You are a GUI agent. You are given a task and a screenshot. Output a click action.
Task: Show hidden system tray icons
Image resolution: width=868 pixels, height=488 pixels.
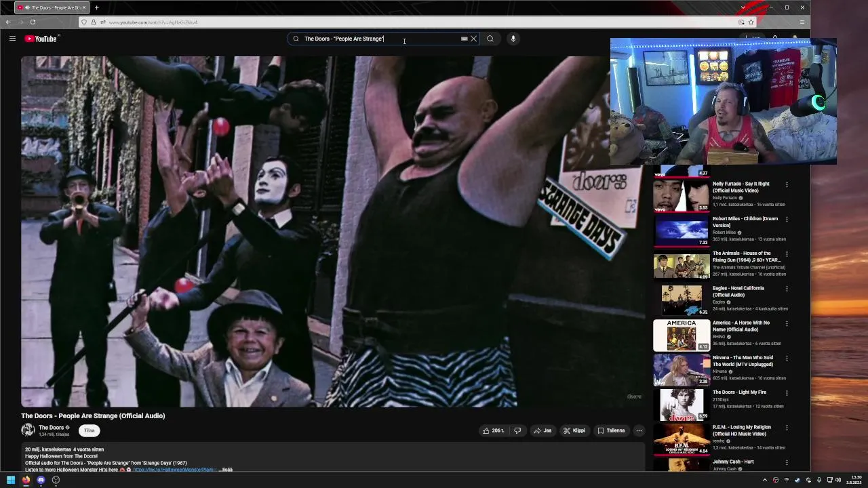coord(765,480)
